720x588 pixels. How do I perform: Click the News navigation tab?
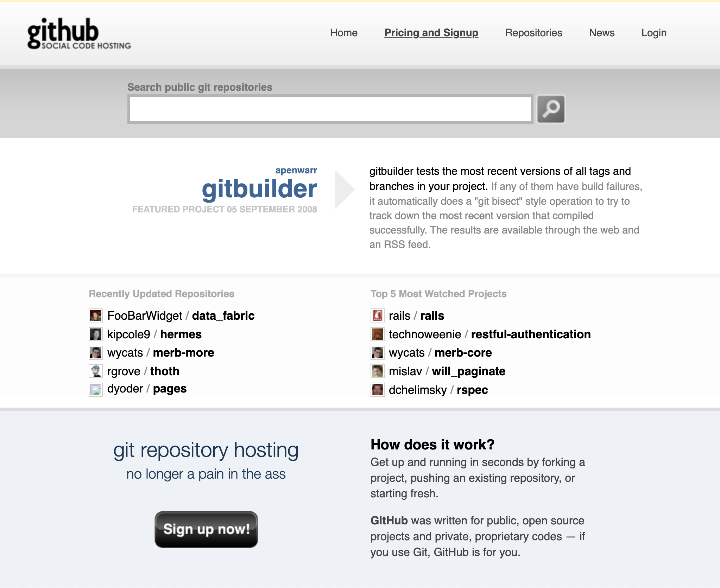(601, 33)
